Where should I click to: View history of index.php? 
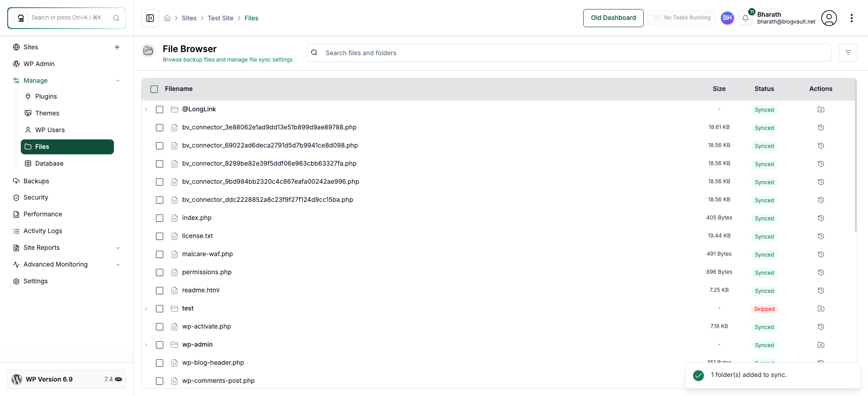click(x=821, y=218)
